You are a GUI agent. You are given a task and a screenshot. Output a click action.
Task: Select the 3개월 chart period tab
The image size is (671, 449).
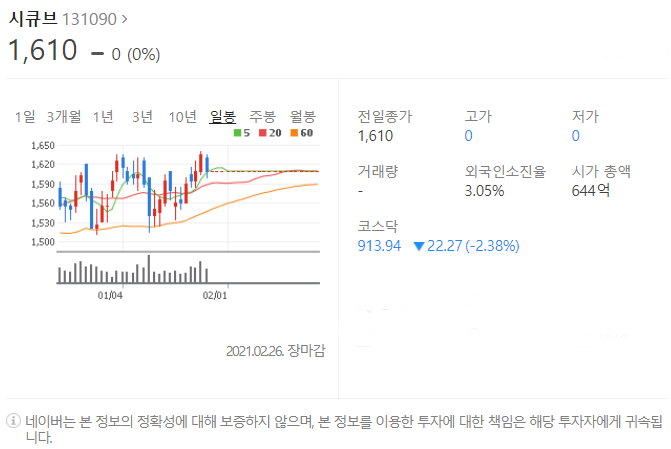64,116
